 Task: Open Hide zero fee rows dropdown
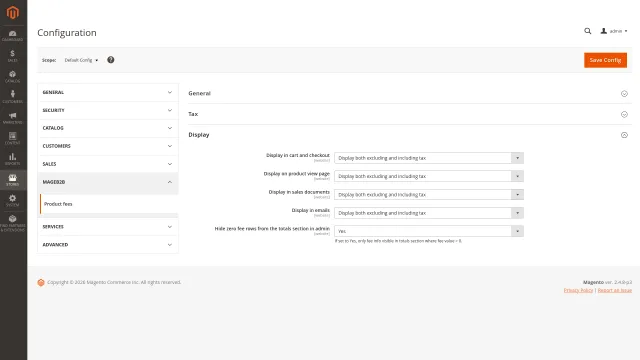(x=429, y=231)
